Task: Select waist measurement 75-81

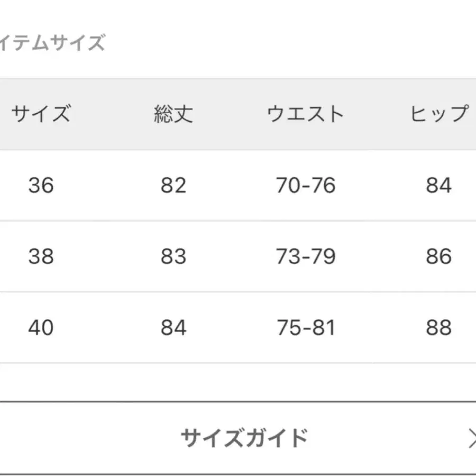Action: [306, 327]
